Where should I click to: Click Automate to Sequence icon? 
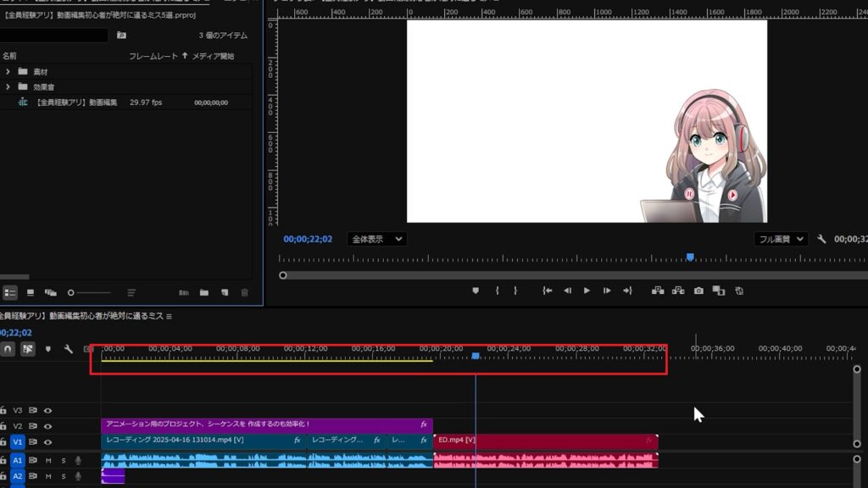pyautogui.click(x=184, y=292)
